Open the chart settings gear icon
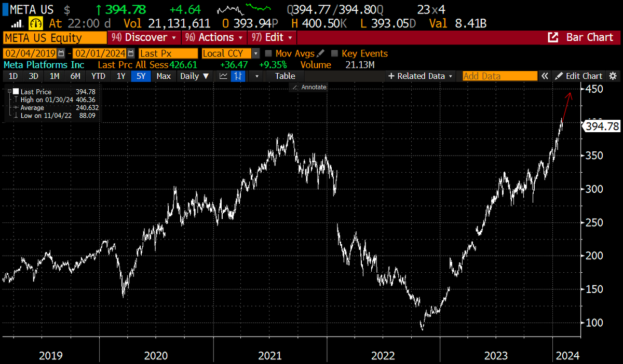Viewport: 623px width, 364px height. [x=613, y=76]
